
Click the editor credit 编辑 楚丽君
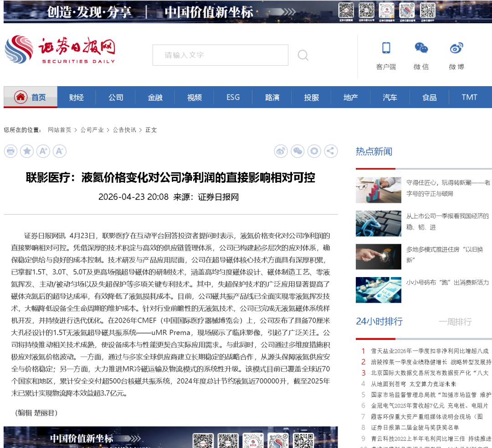coord(36,413)
